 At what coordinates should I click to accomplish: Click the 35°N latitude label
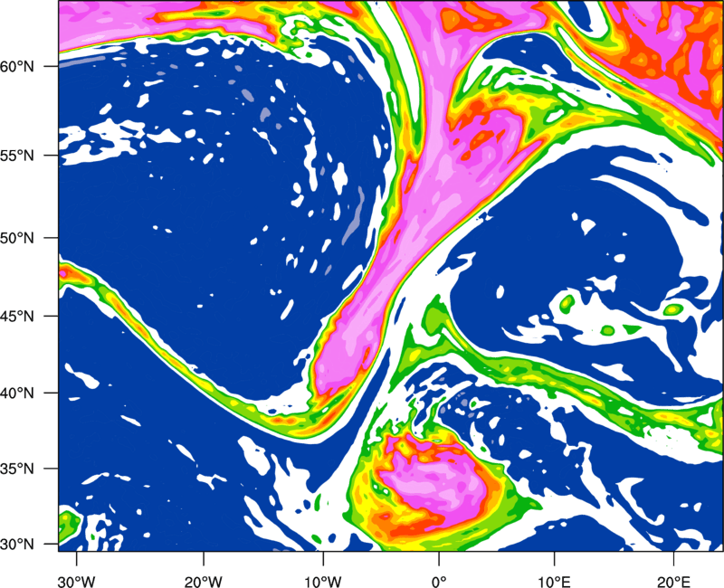[x=17, y=469]
